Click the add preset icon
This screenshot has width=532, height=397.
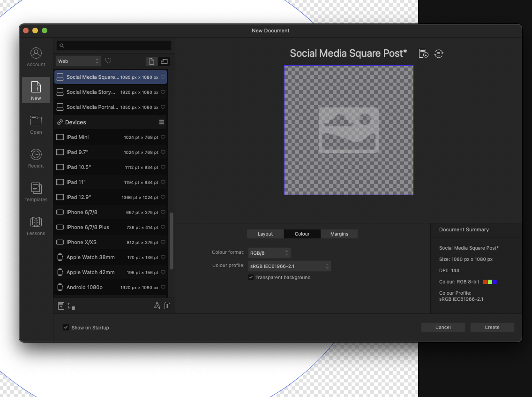point(61,306)
